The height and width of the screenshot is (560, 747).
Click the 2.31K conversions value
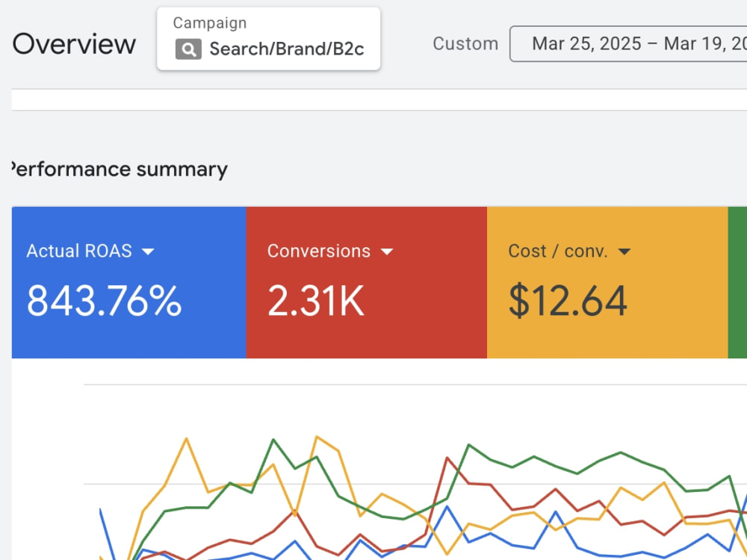[x=316, y=301]
